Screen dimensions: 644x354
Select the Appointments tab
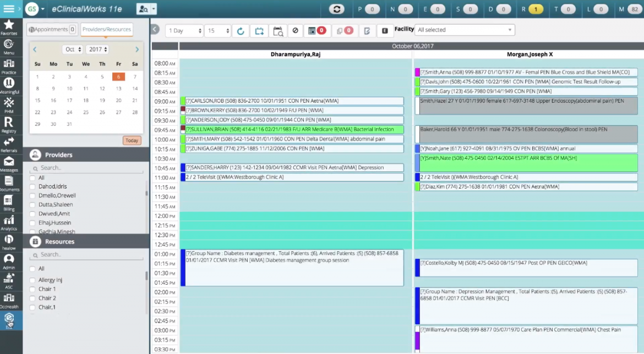[51, 29]
